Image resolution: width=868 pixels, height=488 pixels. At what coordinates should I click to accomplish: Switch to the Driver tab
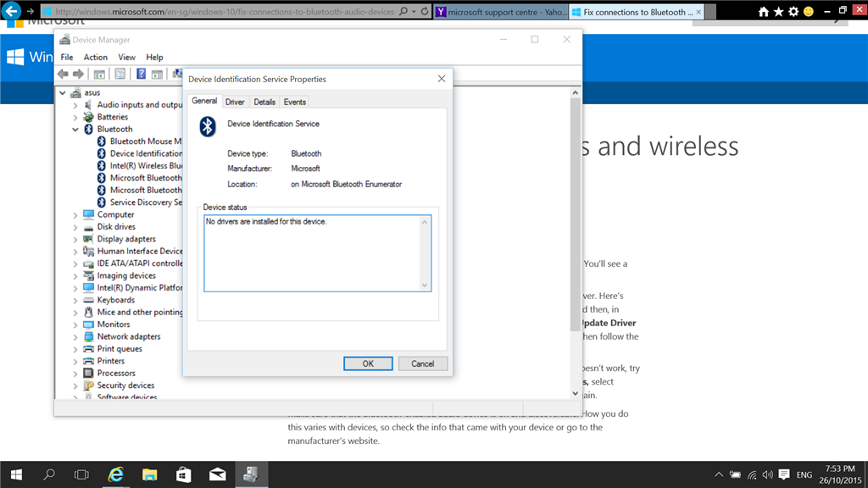[x=235, y=102]
